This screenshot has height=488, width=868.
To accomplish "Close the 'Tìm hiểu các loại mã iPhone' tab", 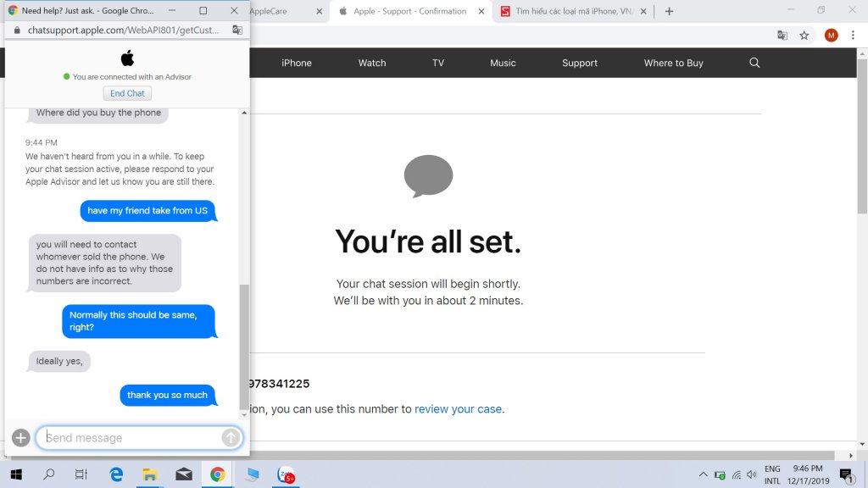I will click(643, 11).
